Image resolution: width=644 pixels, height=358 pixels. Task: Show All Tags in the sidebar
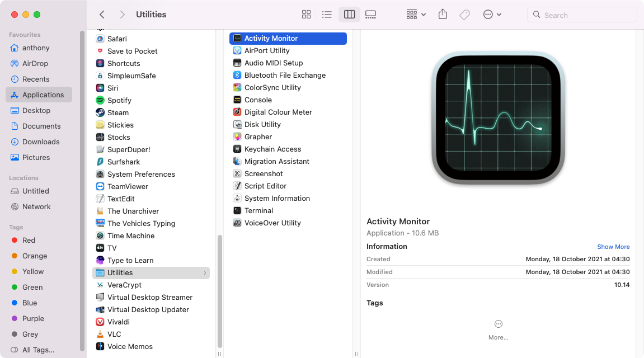39,350
